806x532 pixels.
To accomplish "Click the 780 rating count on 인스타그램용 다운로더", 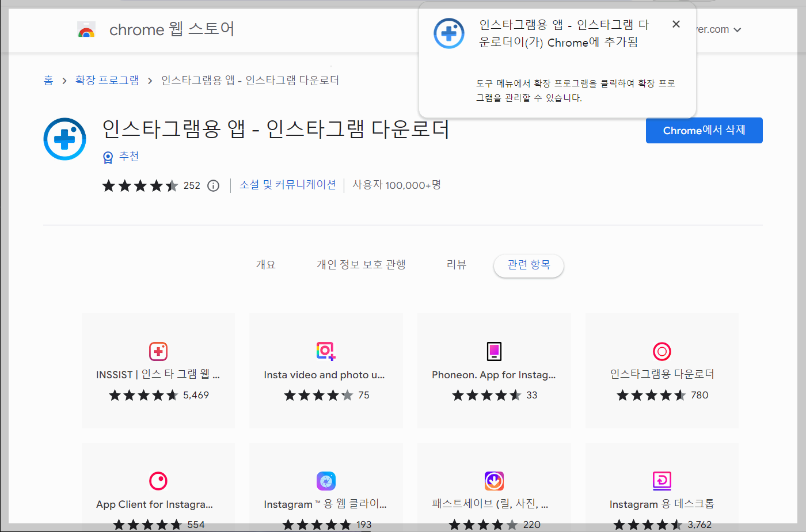I will coord(699,396).
